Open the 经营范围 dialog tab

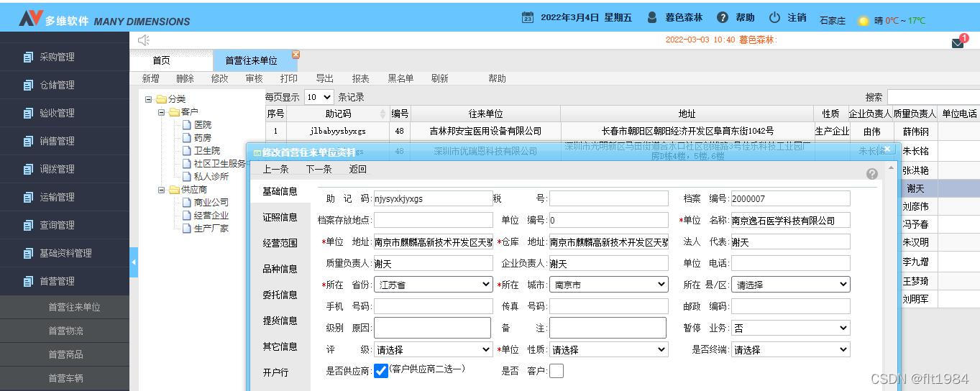(x=280, y=243)
